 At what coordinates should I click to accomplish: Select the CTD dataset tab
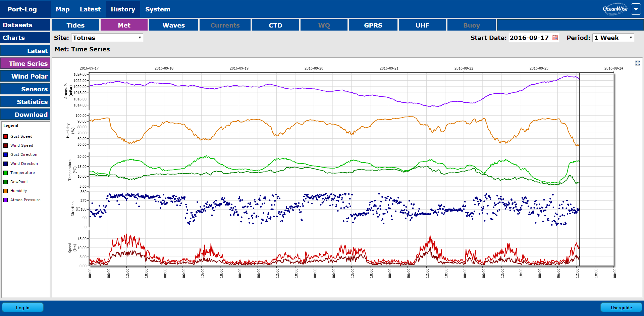[275, 25]
